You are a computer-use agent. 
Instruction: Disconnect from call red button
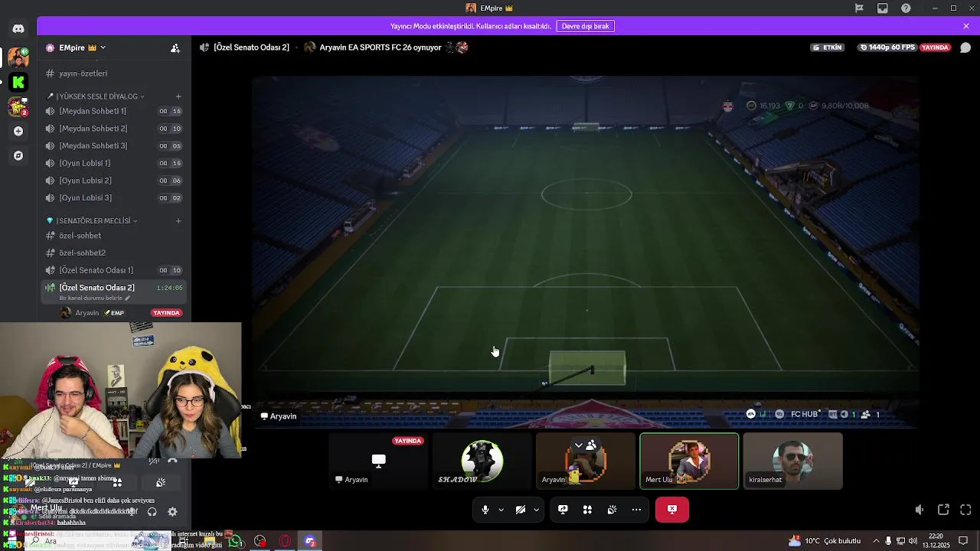point(672,510)
